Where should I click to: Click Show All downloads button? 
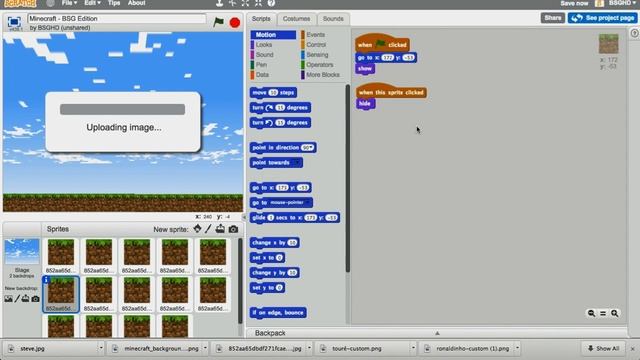pyautogui.click(x=604, y=348)
